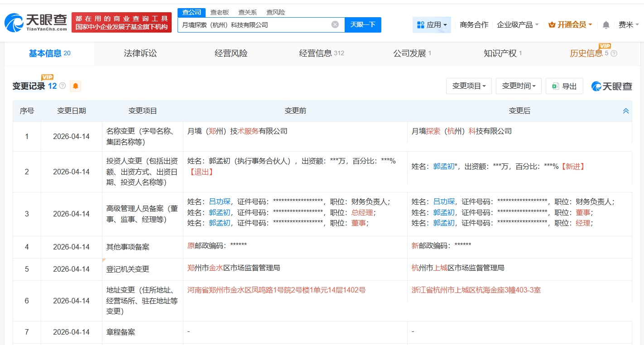Open 吕功琛 link in row 3 变更后

click(444, 201)
